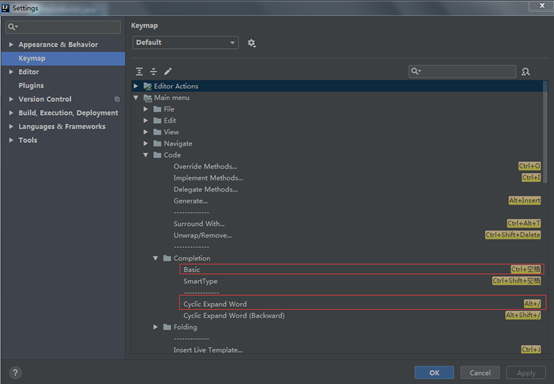Screen dimensions: 554x384
Task: Expand Build, Execution, Deployment section
Action: (x=11, y=113)
